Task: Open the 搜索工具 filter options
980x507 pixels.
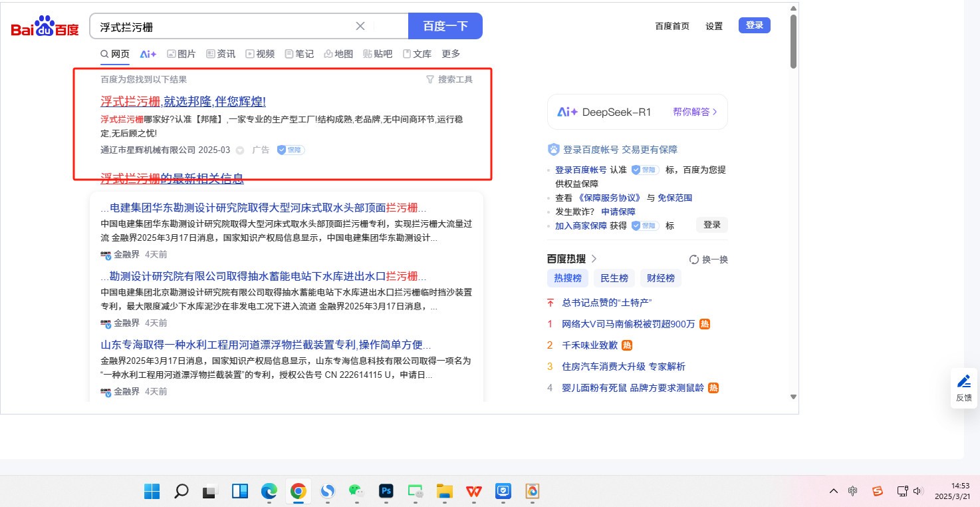Action: click(x=449, y=79)
